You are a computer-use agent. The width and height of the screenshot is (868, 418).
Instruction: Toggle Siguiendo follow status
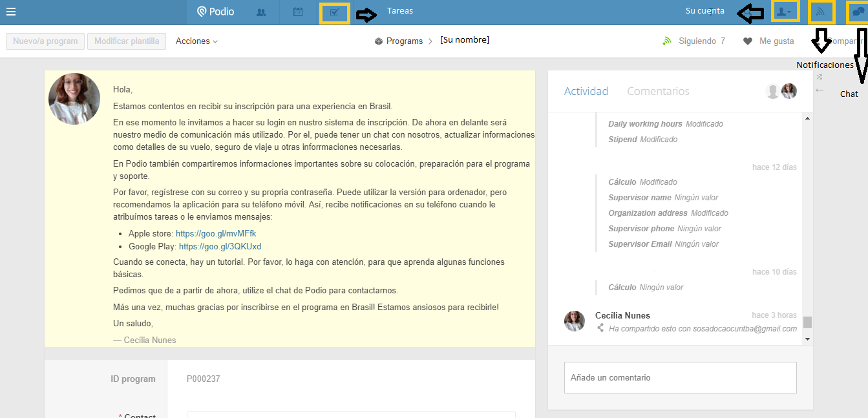coord(694,41)
